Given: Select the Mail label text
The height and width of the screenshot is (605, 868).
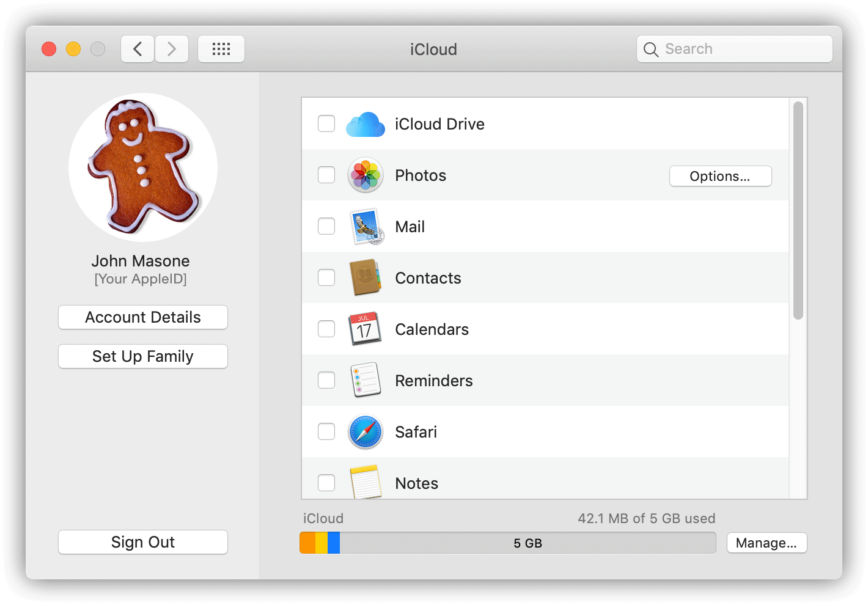Looking at the screenshot, I should point(410,227).
